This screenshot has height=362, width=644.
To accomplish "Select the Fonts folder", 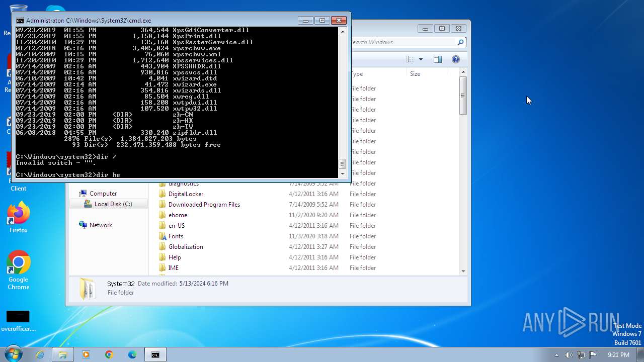I will point(176,236).
